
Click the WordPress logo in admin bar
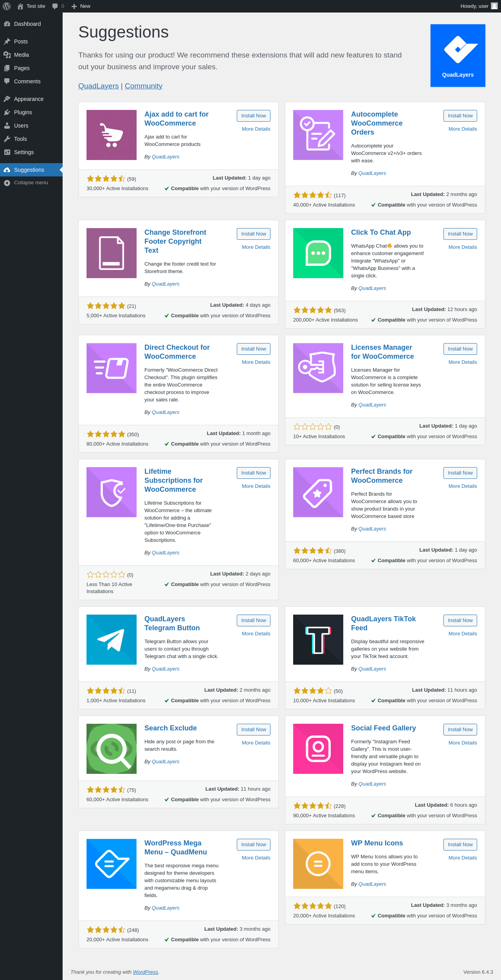pyautogui.click(x=7, y=6)
